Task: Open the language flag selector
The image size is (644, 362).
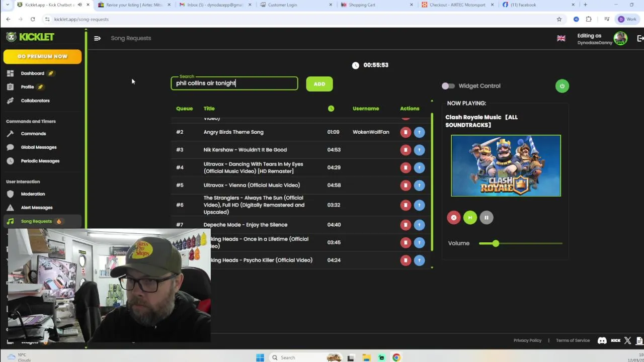Action: point(561,38)
